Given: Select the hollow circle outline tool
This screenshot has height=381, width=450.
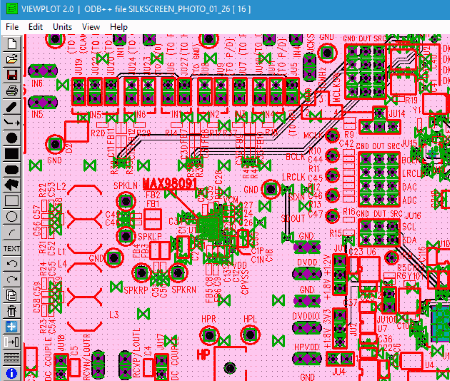Looking at the screenshot, I should click(x=12, y=217).
